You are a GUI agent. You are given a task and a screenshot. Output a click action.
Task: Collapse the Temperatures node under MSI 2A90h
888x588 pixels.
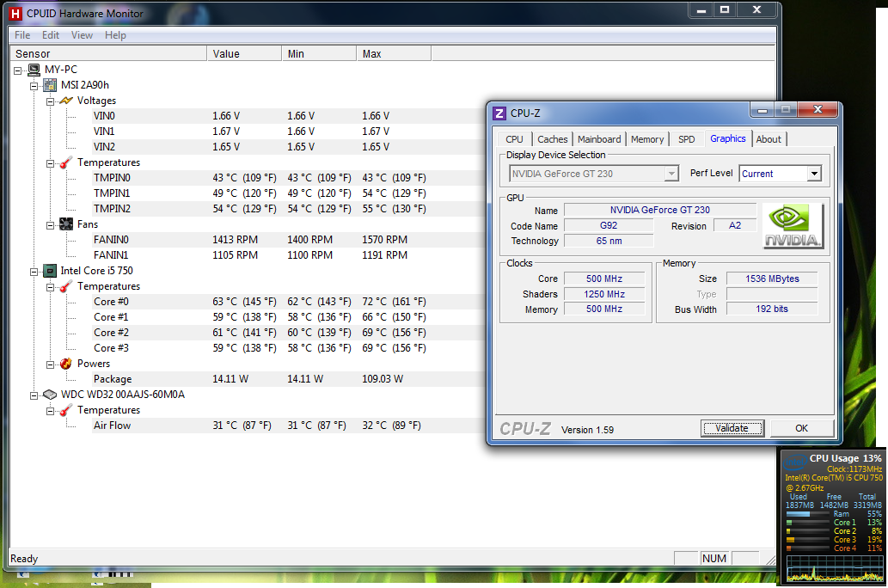pyautogui.click(x=51, y=163)
